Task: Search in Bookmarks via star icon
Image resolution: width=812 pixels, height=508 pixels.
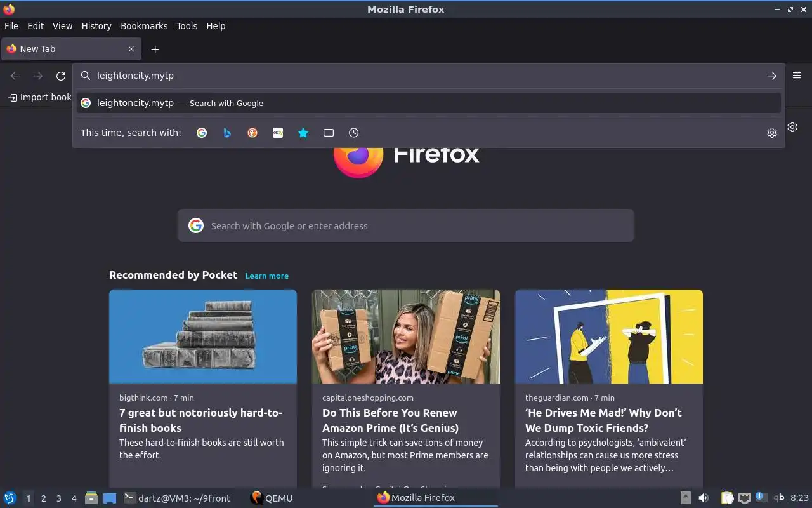Action: coord(303,133)
